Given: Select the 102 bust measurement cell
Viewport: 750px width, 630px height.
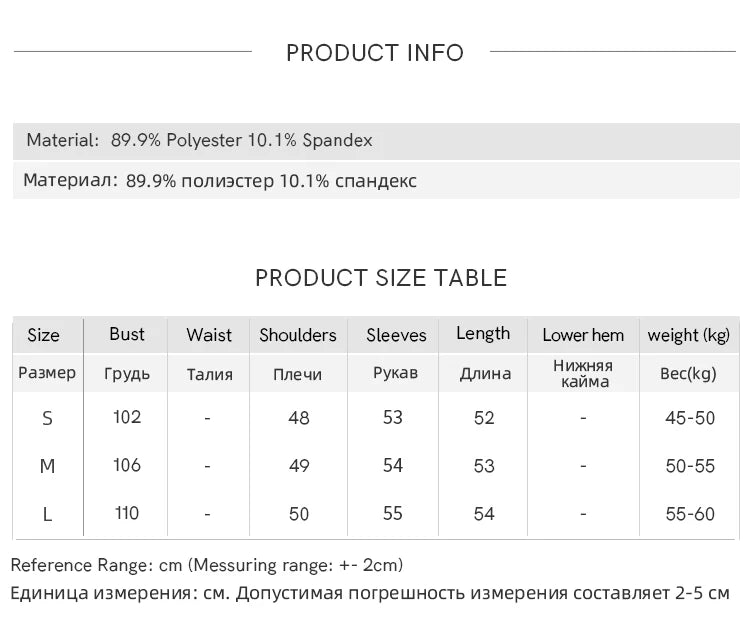Looking at the screenshot, I should click(x=127, y=417).
